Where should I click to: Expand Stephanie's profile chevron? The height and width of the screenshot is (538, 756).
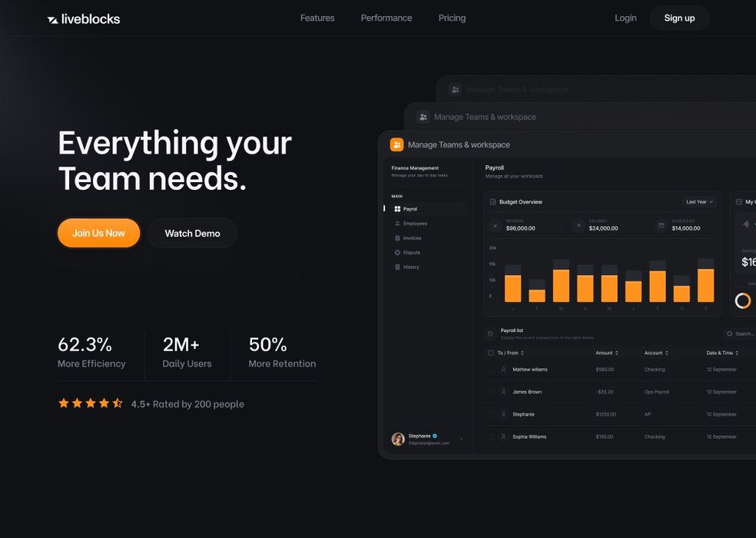[461, 440]
